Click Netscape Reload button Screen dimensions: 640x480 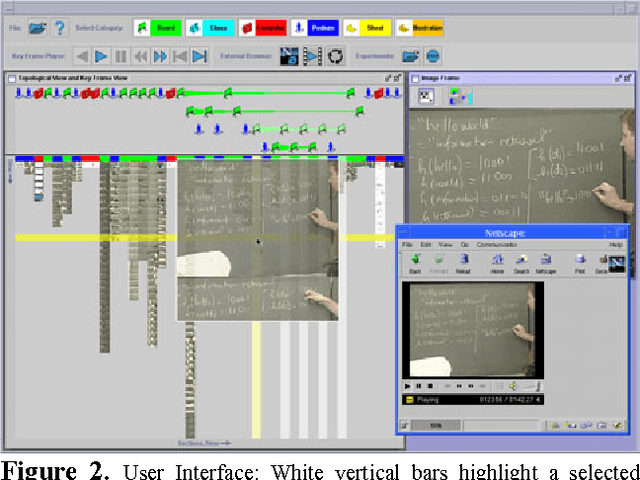463,264
